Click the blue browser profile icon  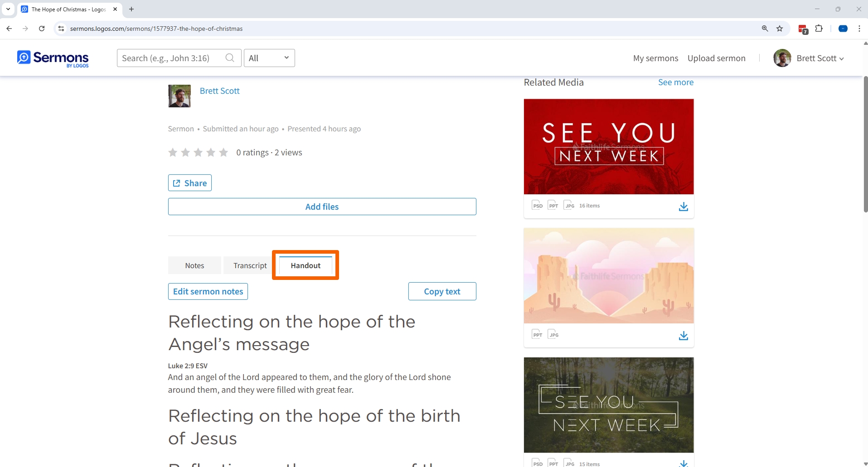click(843, 29)
